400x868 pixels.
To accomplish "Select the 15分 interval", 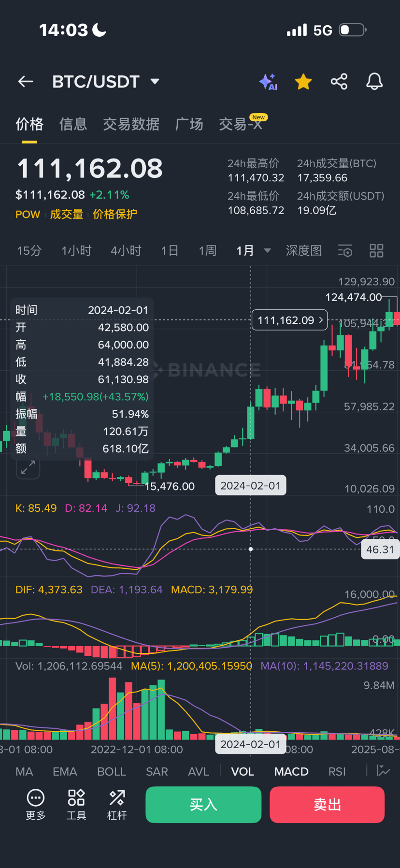I will pyautogui.click(x=29, y=251).
